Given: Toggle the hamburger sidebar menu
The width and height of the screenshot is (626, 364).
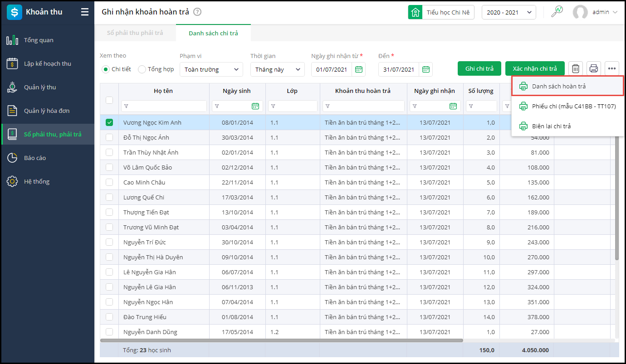Looking at the screenshot, I should 85,12.
